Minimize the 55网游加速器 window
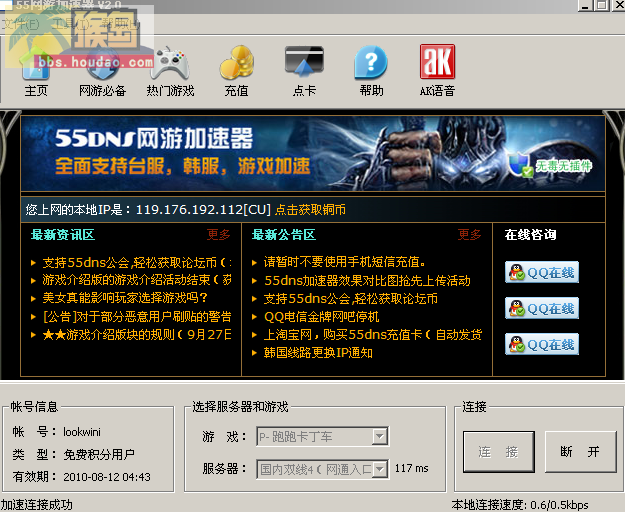The image size is (625, 512). tap(585, 6)
